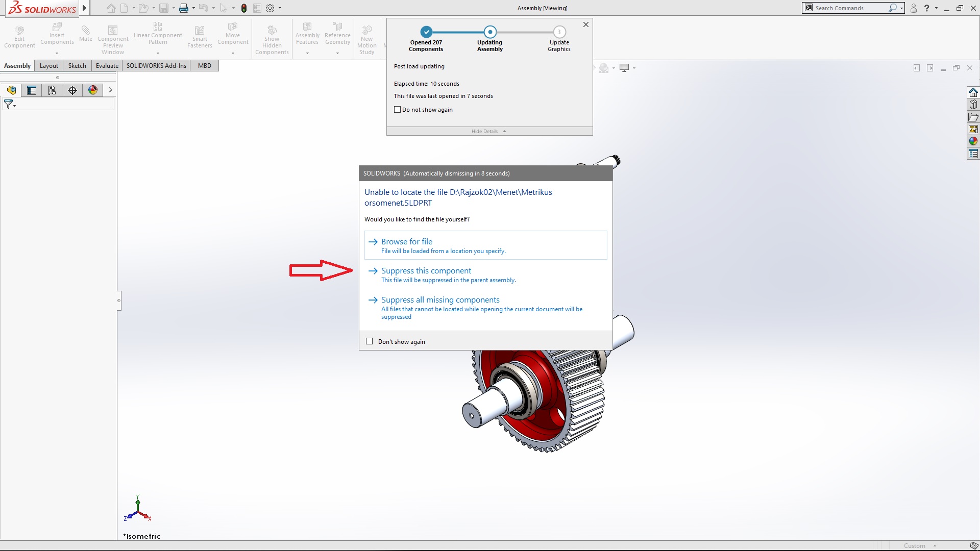This screenshot has width=980, height=551.
Task: Click the Options gear icon
Action: click(x=270, y=8)
